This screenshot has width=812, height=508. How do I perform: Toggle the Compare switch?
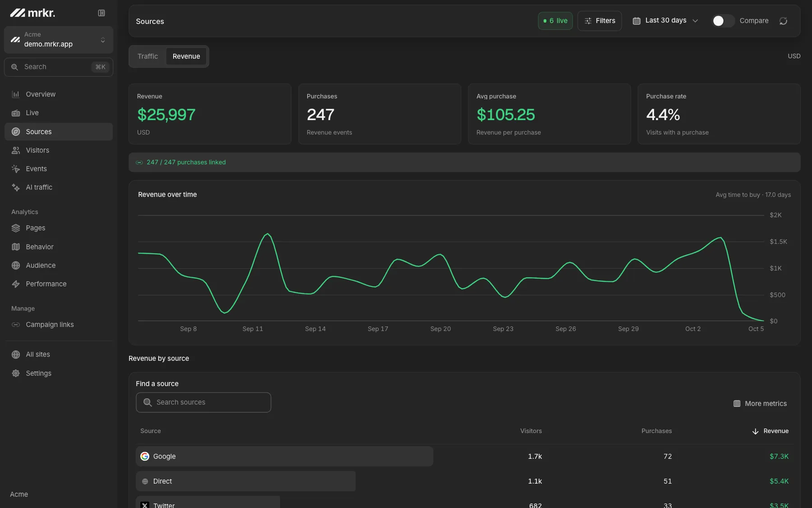tap(723, 21)
